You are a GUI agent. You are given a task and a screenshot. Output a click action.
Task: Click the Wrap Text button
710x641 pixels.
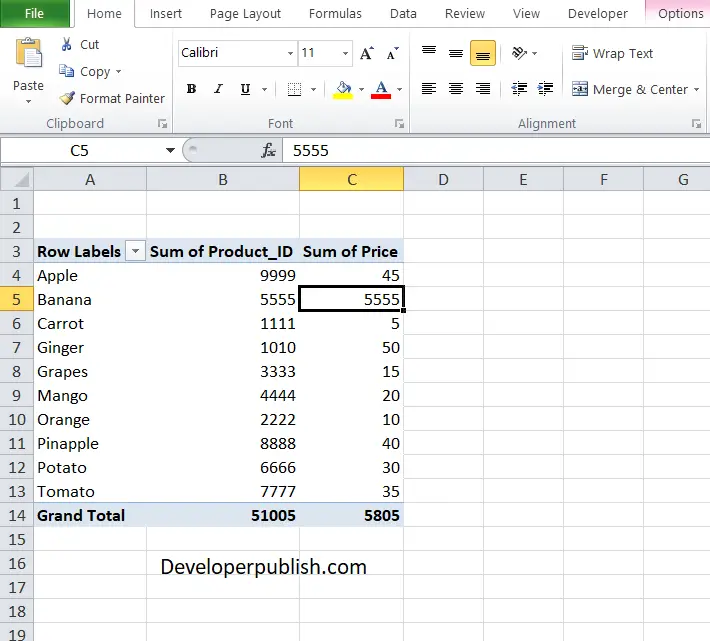point(612,53)
